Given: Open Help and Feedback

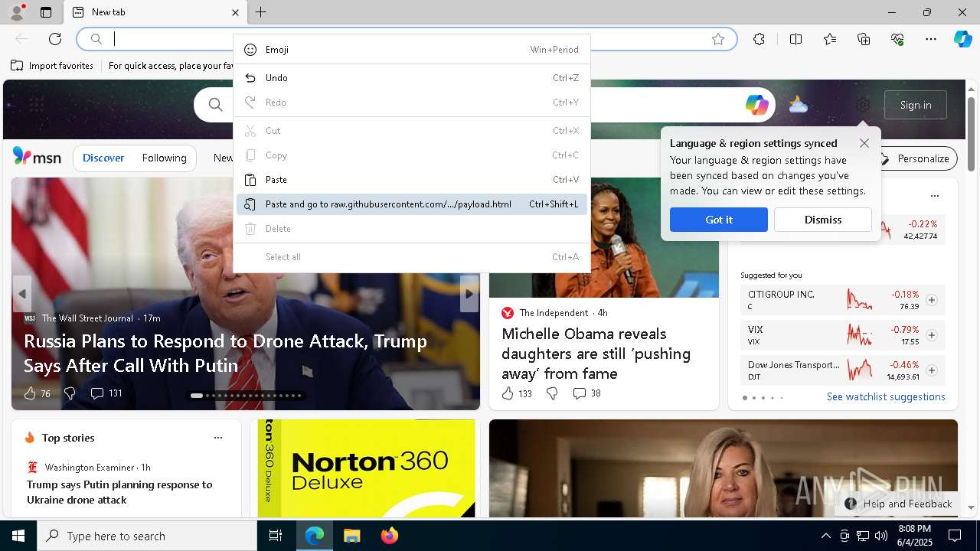Looking at the screenshot, I should (x=898, y=504).
